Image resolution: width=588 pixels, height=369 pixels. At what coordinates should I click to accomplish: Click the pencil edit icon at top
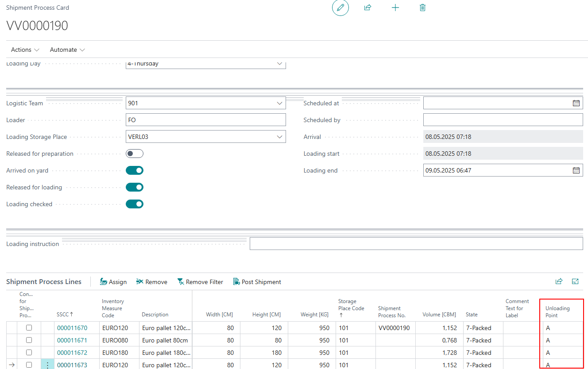pos(340,8)
